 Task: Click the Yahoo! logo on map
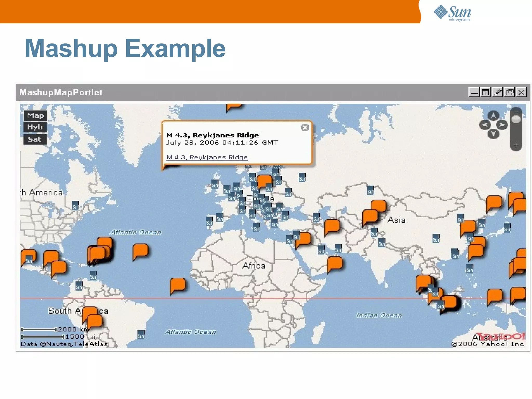tap(501, 336)
